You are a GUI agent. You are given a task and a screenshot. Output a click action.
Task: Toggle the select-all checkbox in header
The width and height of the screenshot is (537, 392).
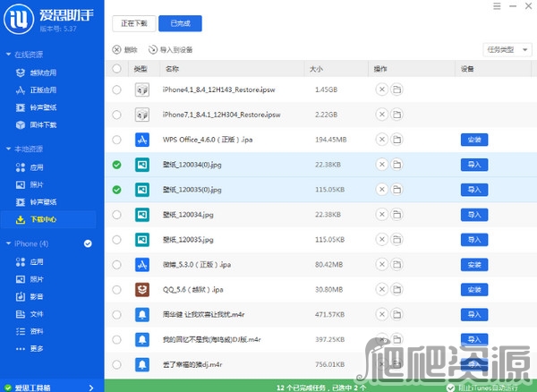pyautogui.click(x=116, y=69)
